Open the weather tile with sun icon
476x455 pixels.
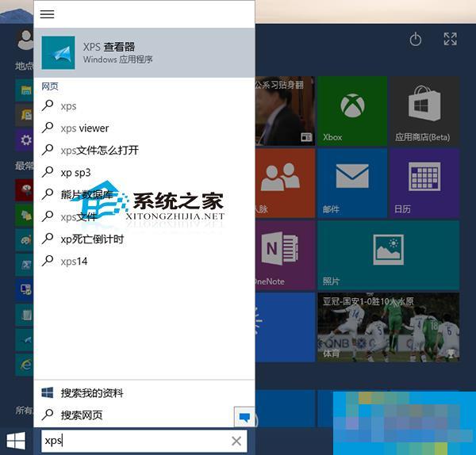click(285, 327)
